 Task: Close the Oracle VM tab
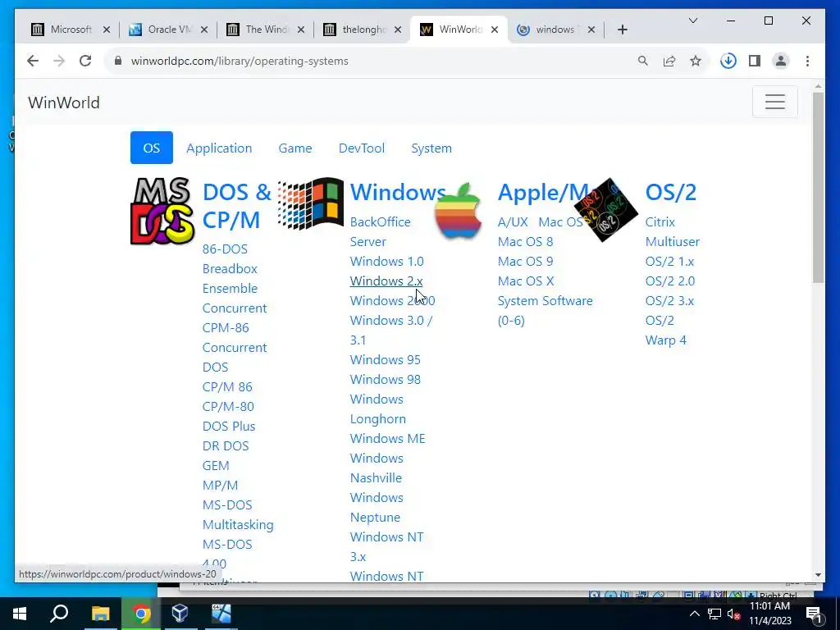(204, 30)
